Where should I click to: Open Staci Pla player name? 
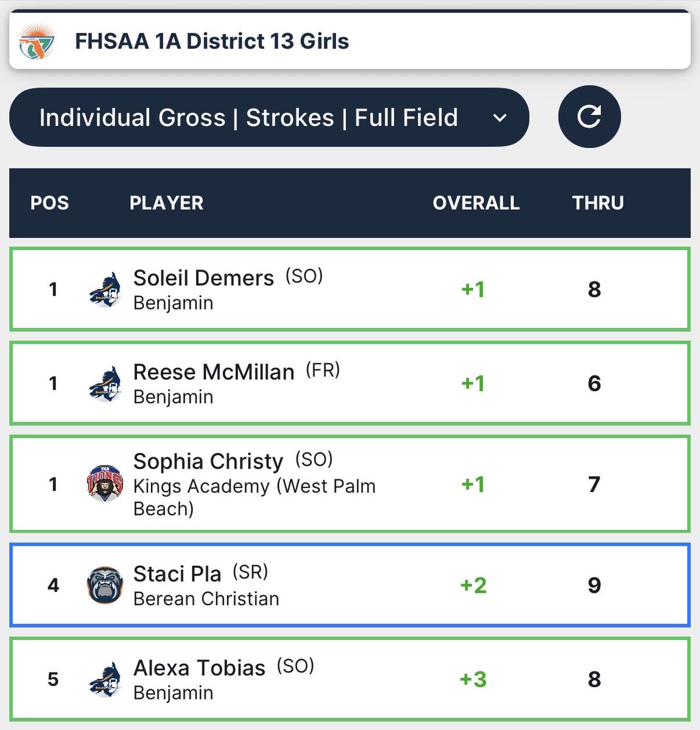point(177,574)
